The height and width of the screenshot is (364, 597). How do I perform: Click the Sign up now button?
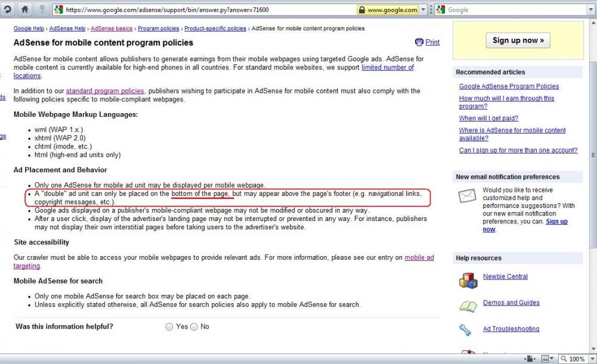point(518,41)
